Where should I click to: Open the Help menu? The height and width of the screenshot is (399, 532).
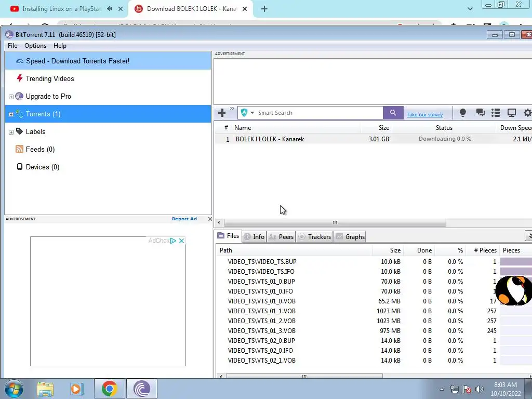pos(60,46)
